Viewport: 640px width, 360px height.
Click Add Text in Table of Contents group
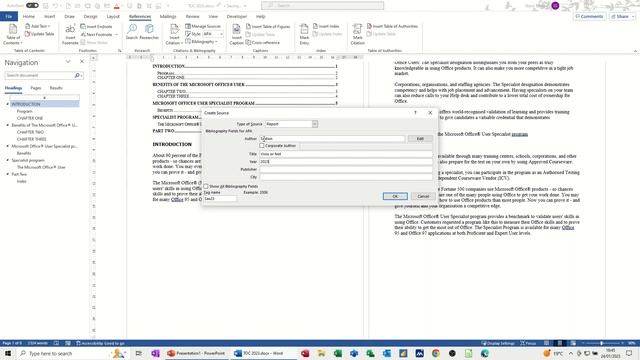(38, 26)
